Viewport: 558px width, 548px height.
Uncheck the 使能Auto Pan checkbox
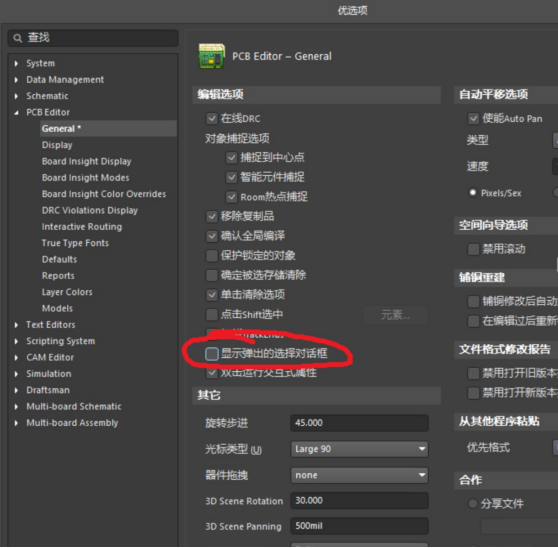[x=473, y=118]
